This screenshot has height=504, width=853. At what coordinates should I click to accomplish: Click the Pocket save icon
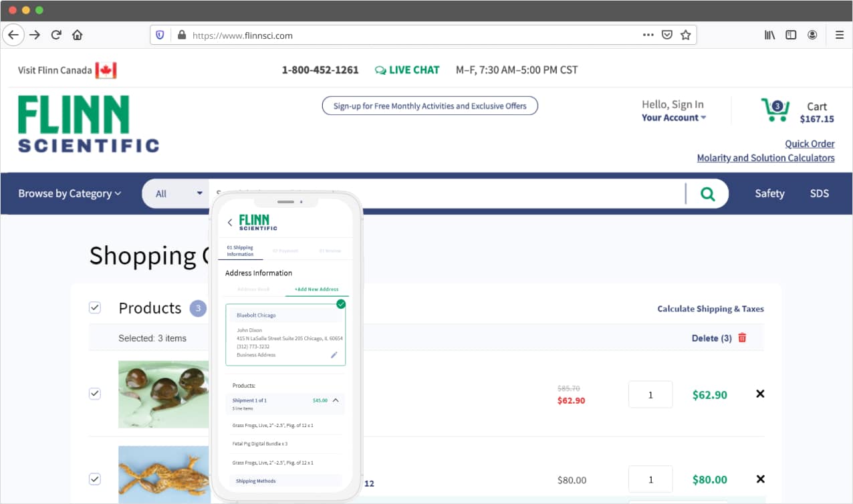pos(666,35)
